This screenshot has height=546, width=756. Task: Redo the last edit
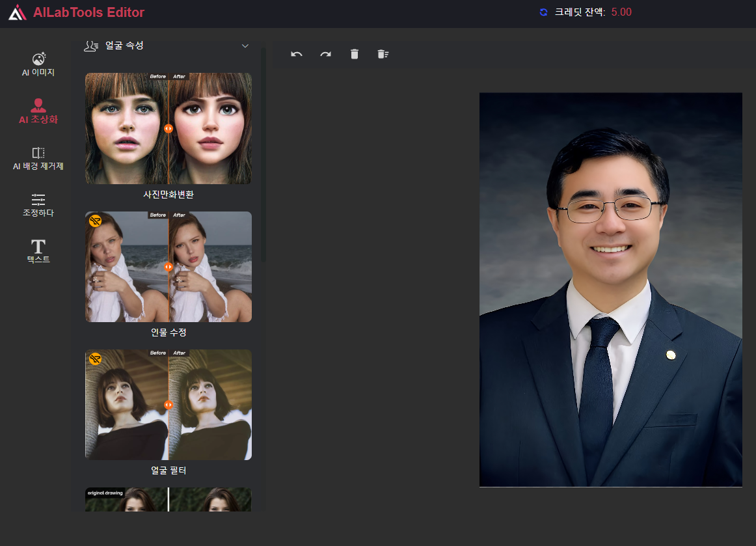[325, 54]
